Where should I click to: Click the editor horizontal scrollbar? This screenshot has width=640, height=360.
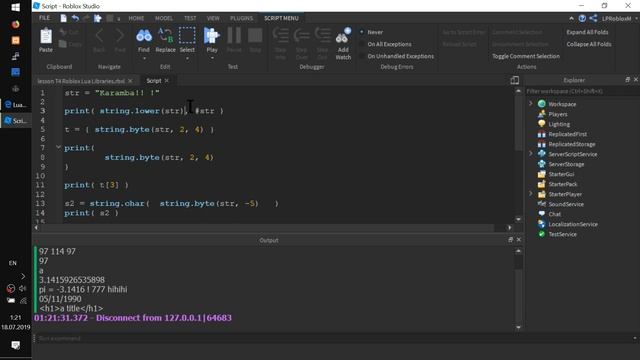coord(273,227)
